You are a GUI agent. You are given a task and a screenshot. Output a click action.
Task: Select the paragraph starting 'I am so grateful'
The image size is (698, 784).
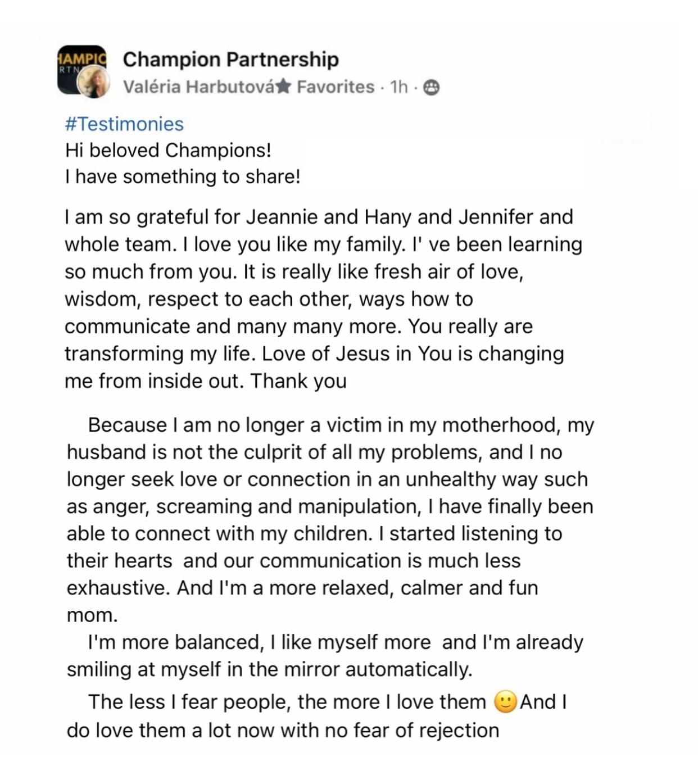pyautogui.click(x=323, y=299)
